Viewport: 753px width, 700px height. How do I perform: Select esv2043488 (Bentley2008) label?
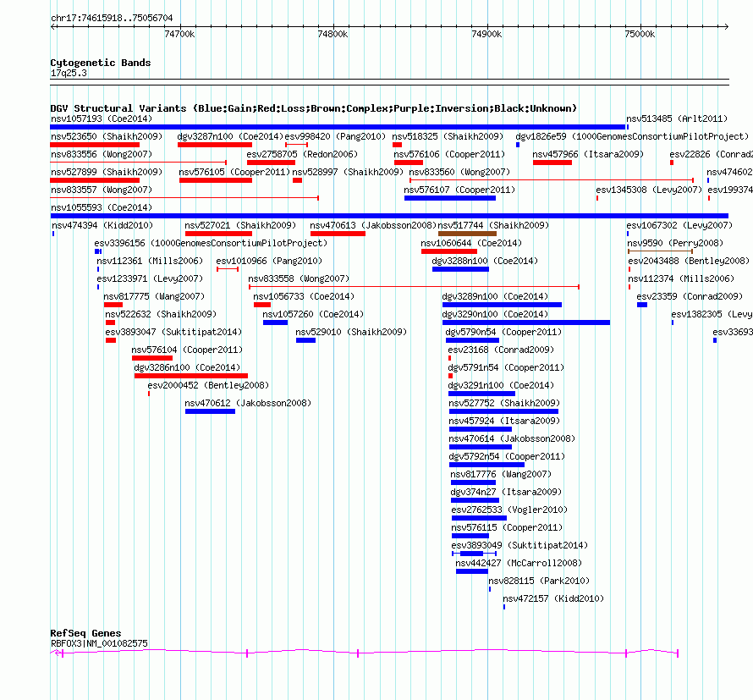[689, 261]
